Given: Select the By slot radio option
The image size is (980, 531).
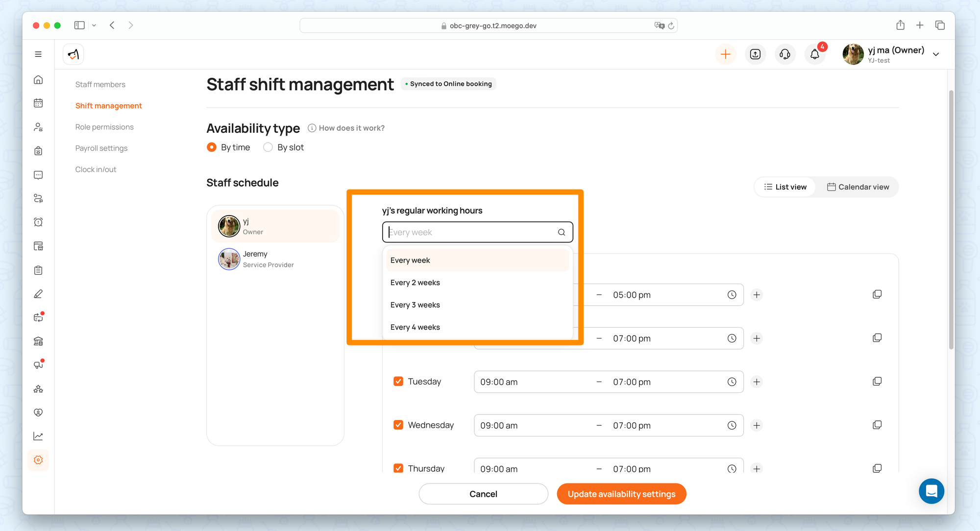Looking at the screenshot, I should pos(268,147).
